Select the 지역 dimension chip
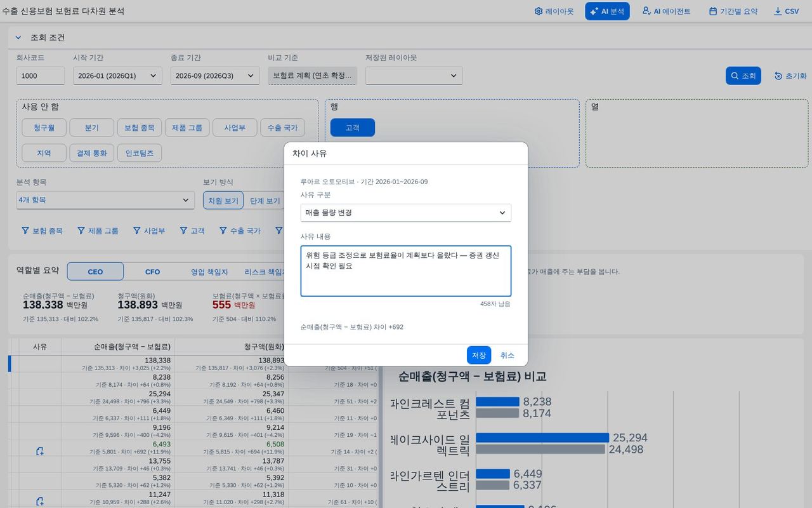 tap(44, 153)
